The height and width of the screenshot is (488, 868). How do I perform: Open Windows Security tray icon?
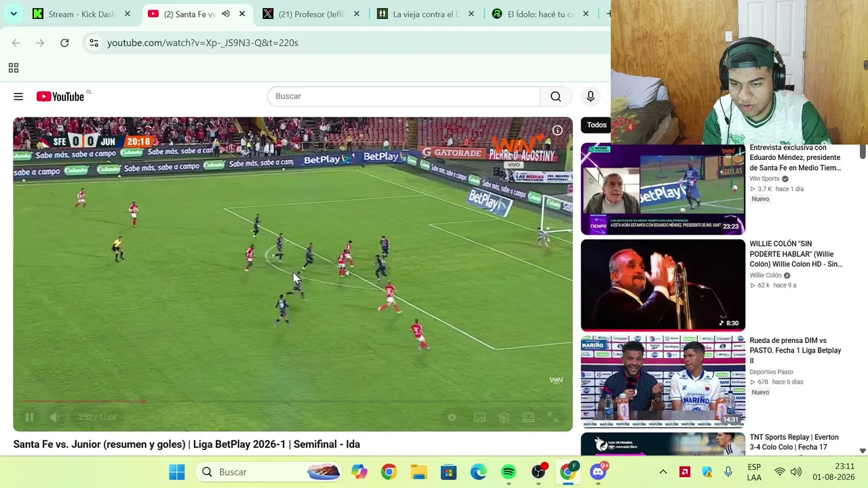707,472
